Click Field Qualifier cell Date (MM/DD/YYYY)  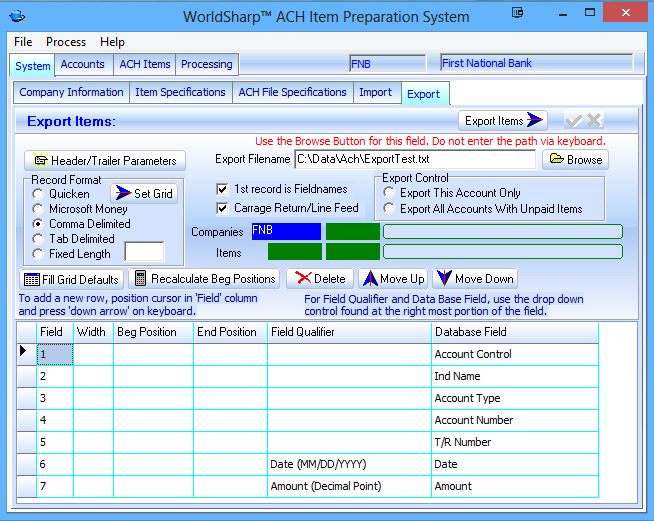(x=349, y=464)
